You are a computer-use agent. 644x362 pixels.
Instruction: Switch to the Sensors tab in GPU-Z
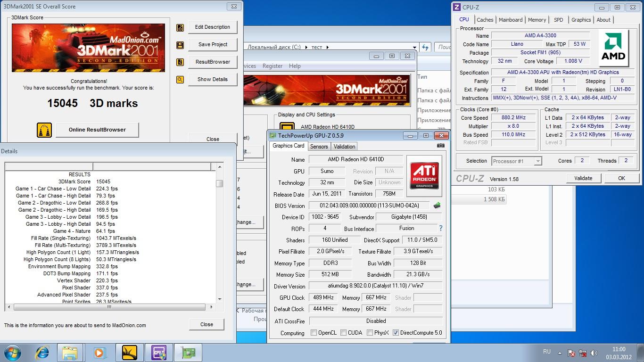pos(319,147)
